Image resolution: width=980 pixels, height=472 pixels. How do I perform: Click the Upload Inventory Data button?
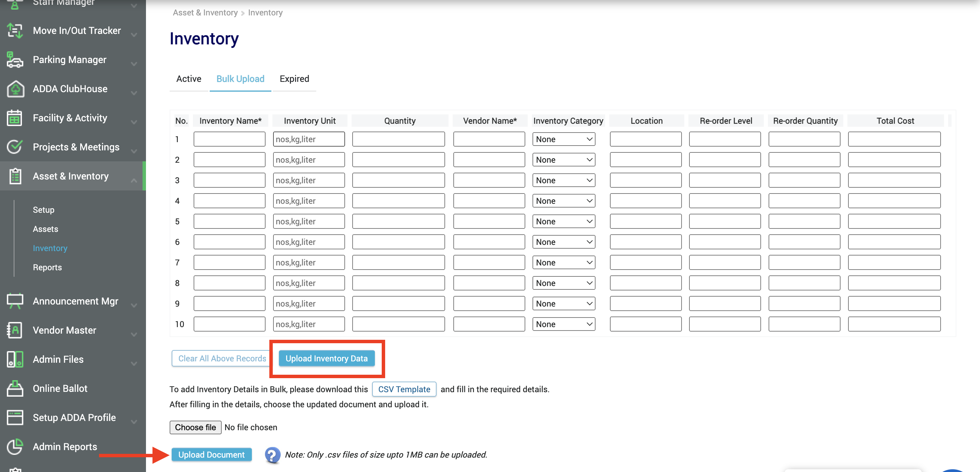pos(327,358)
